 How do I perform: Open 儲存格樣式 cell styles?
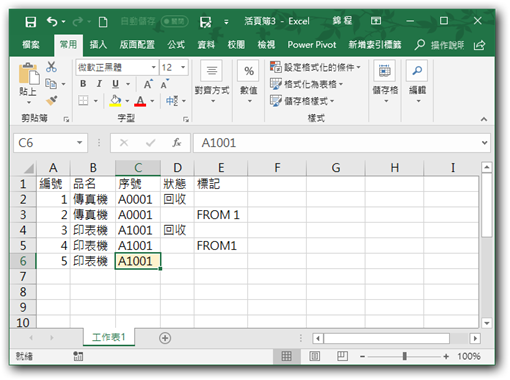click(302, 101)
